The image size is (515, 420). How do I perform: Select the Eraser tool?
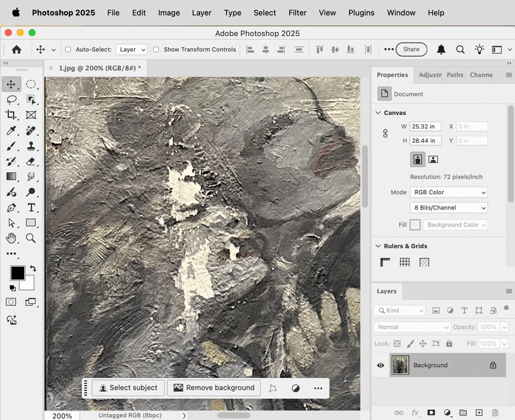pyautogui.click(x=31, y=161)
